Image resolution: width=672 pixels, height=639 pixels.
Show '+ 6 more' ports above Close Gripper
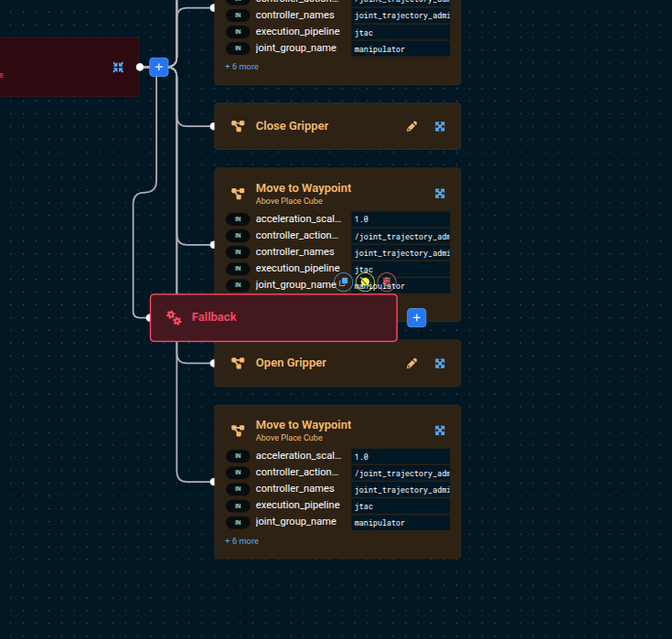[241, 67]
